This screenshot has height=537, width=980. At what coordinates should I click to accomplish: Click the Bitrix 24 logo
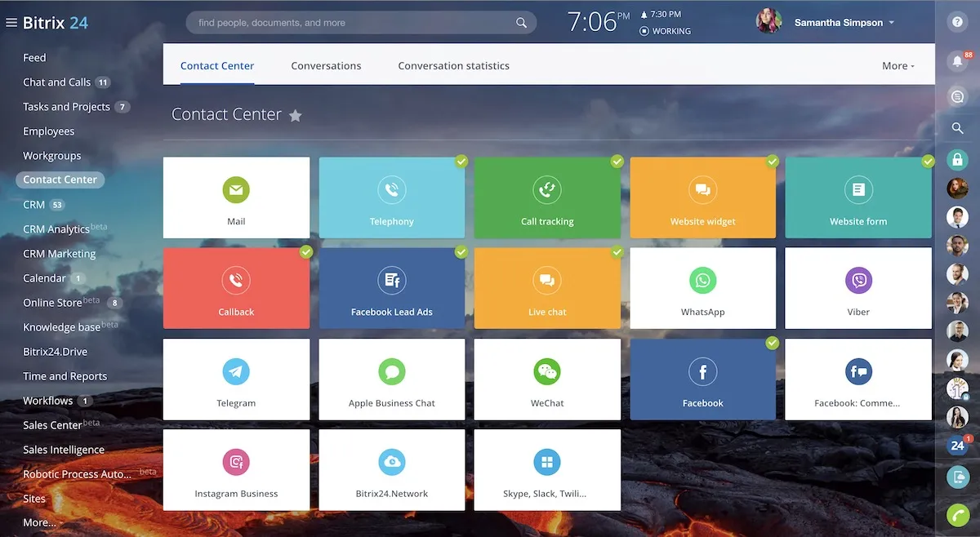[x=56, y=23]
